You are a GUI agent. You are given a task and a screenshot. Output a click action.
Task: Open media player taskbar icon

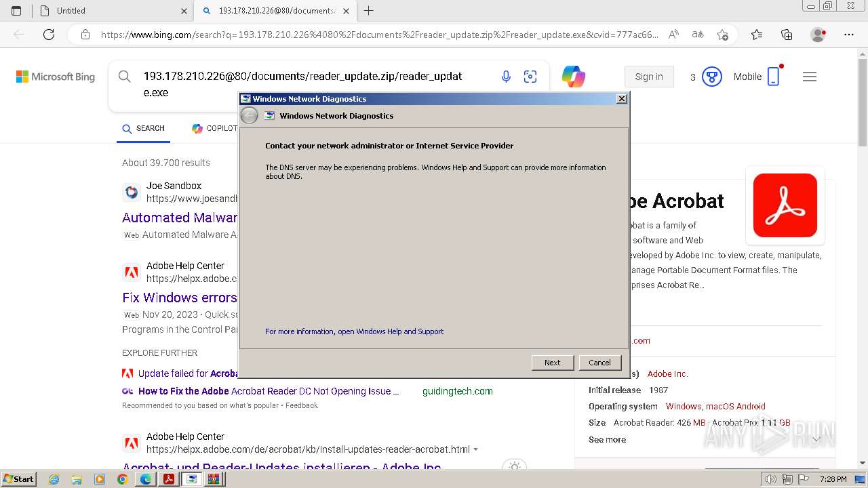100,479
